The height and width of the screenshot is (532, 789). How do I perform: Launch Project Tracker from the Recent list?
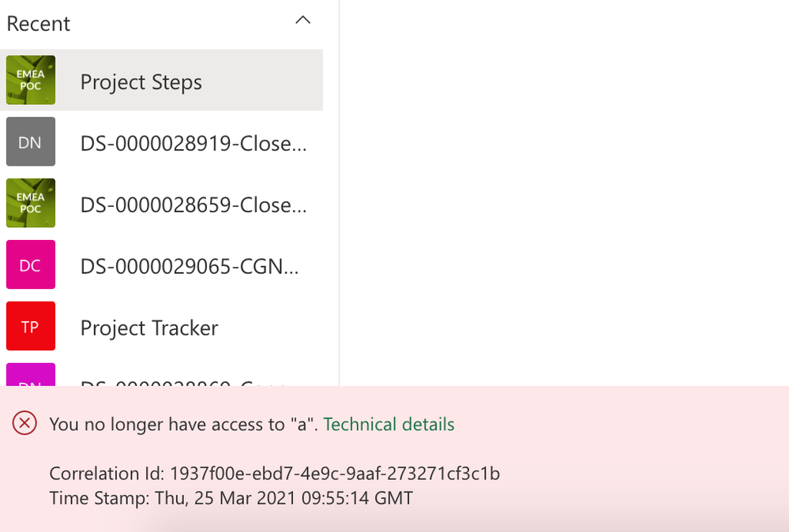[x=148, y=327]
